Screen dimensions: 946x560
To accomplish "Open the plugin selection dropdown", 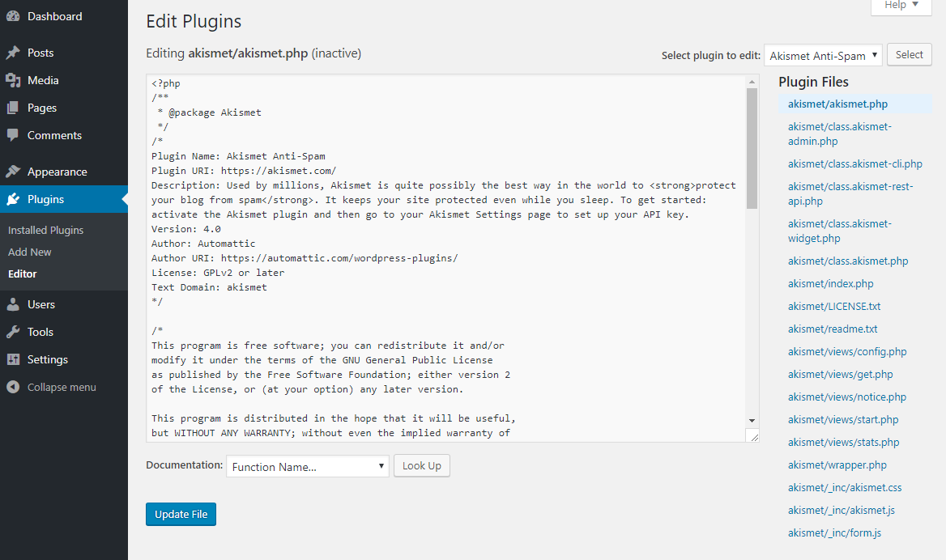I will 824,56.
